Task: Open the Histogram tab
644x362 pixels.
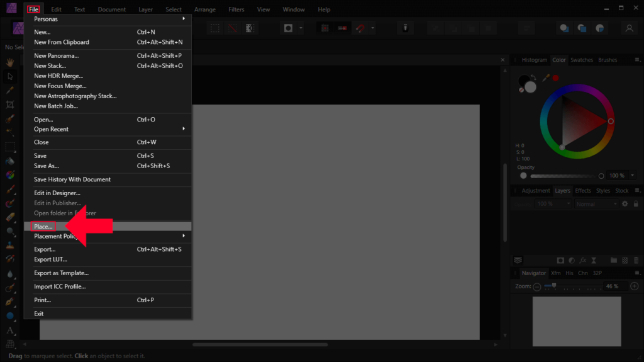Action: tap(534, 60)
